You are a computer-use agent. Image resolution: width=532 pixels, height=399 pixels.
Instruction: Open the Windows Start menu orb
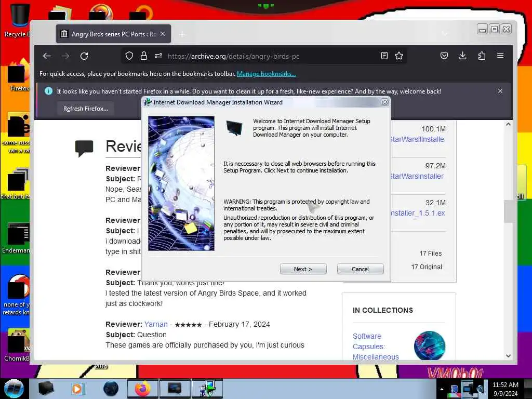pos(14,389)
